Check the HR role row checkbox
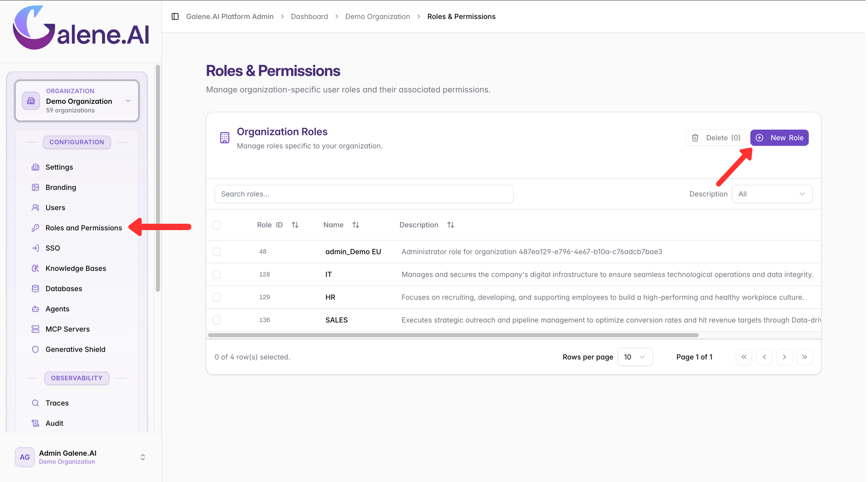 click(x=217, y=297)
